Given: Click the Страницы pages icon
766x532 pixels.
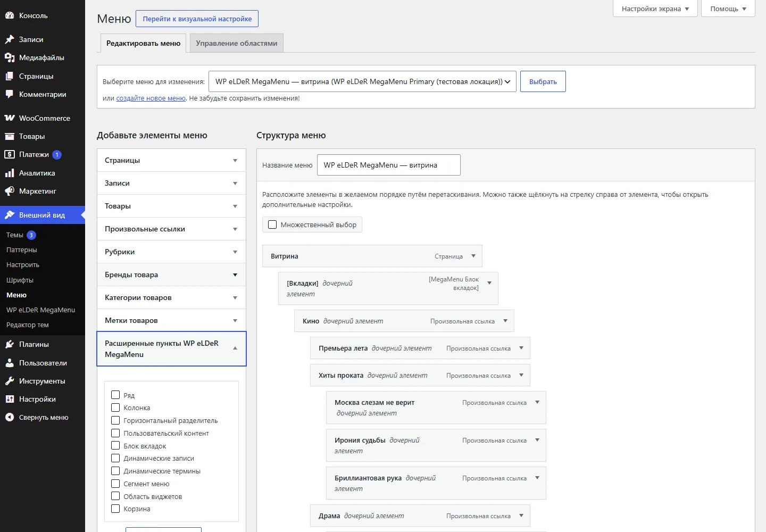Looking at the screenshot, I should pos(10,76).
